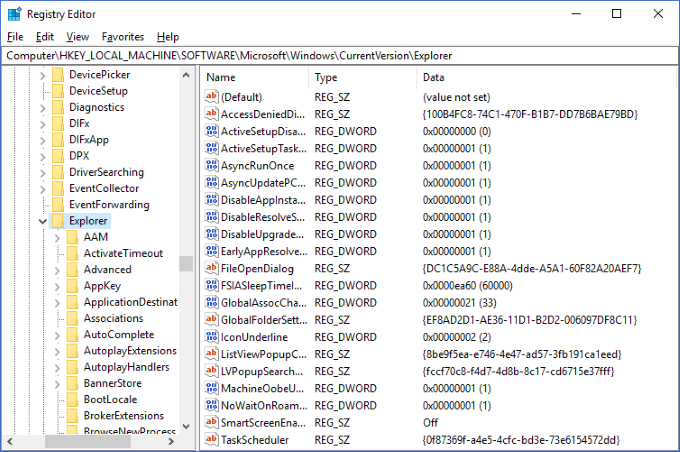Click the DWORD icon beside MachineOobeU... value
This screenshot has height=452, width=680.
coord(212,388)
